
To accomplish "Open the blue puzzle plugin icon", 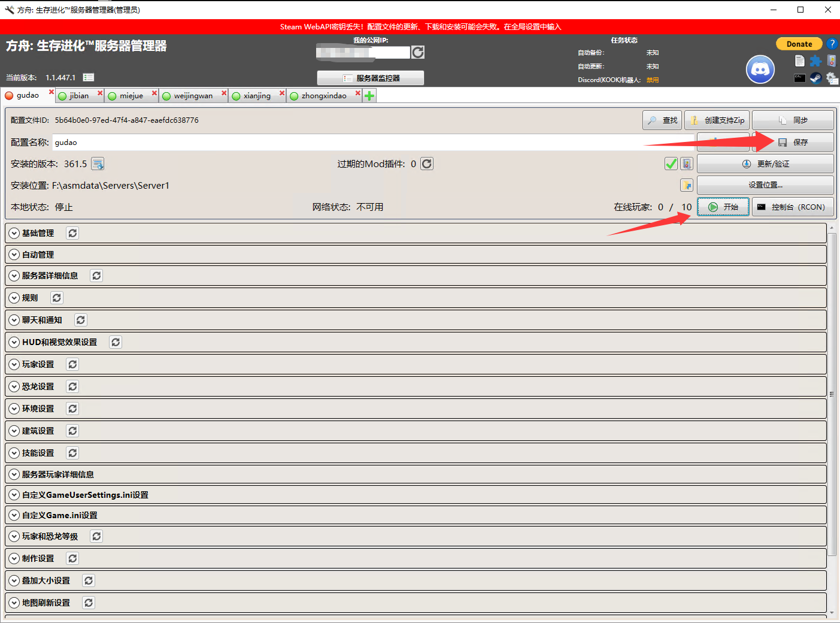I will coord(815,61).
